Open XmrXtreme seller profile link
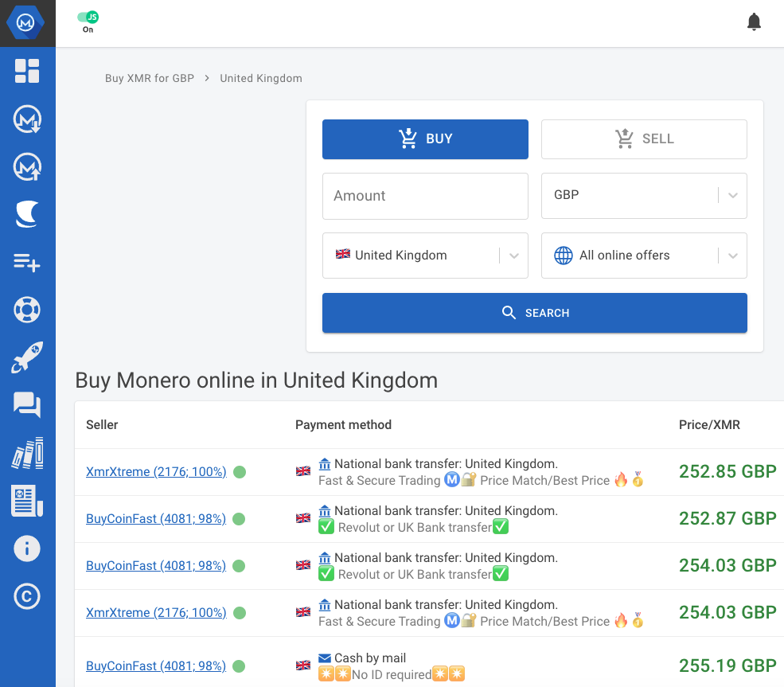 156,471
